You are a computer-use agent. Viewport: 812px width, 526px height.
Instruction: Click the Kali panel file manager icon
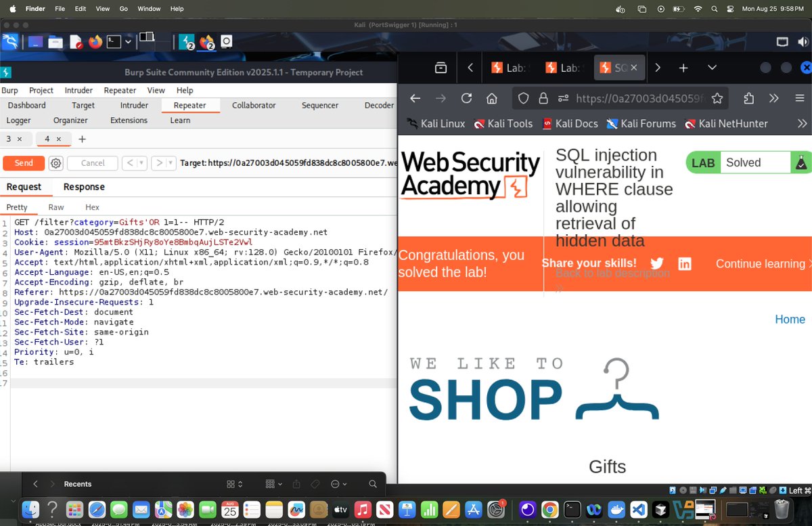(55, 42)
